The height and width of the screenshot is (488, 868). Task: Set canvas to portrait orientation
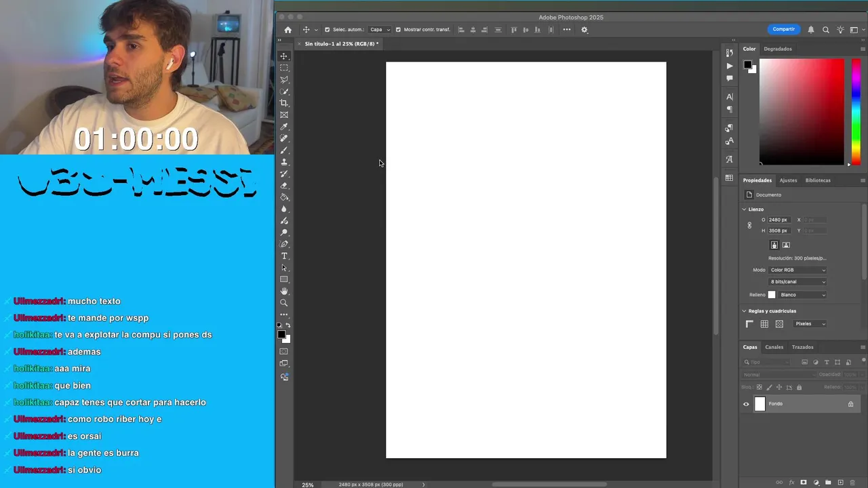(774, 245)
